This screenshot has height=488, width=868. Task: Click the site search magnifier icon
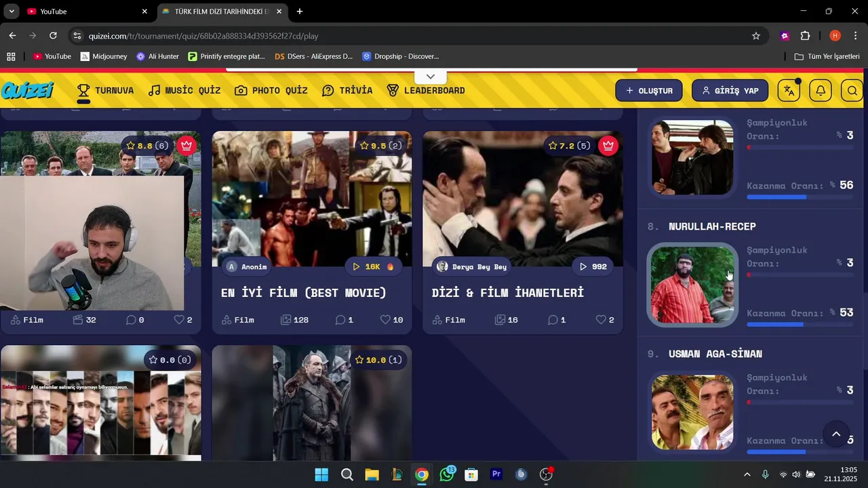click(x=852, y=90)
